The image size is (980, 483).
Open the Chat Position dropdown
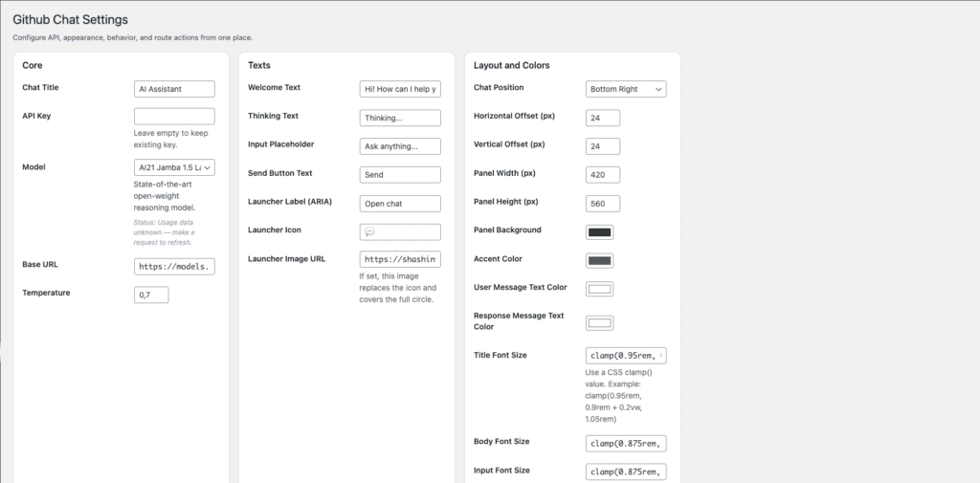(x=626, y=89)
